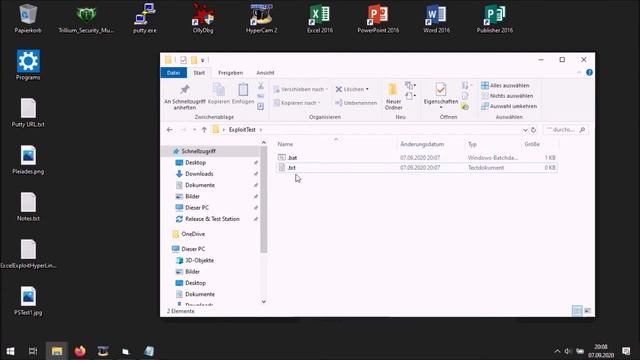Collapse the ribbon with the chevron
Image resolution: width=640 pixels, height=360 pixels.
[579, 72]
